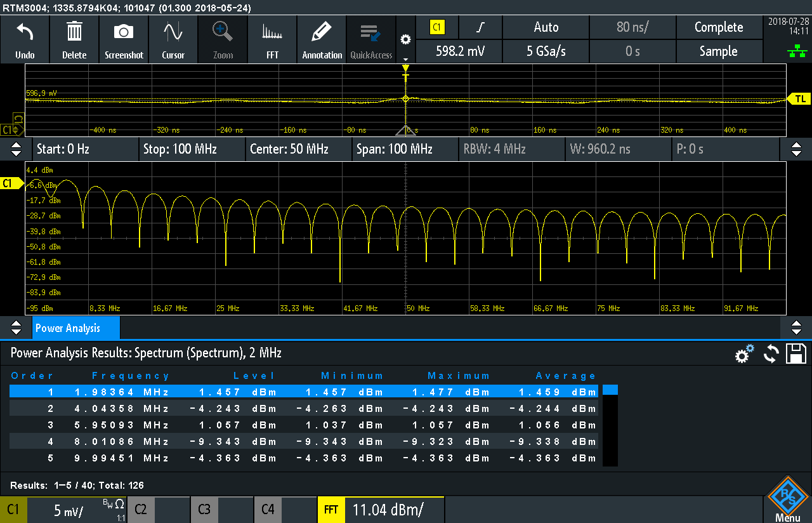812x523 pixels.
Task: Expand the FFT settings bar left arrows
Action: point(16,149)
